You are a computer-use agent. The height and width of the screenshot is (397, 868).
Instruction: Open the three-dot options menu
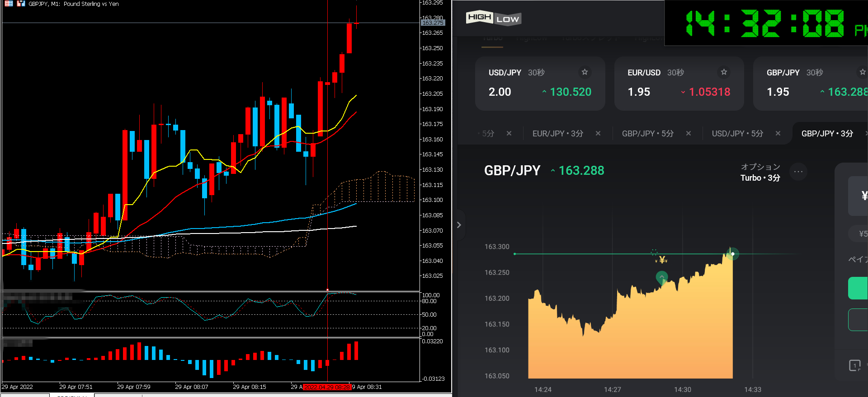[x=798, y=172]
